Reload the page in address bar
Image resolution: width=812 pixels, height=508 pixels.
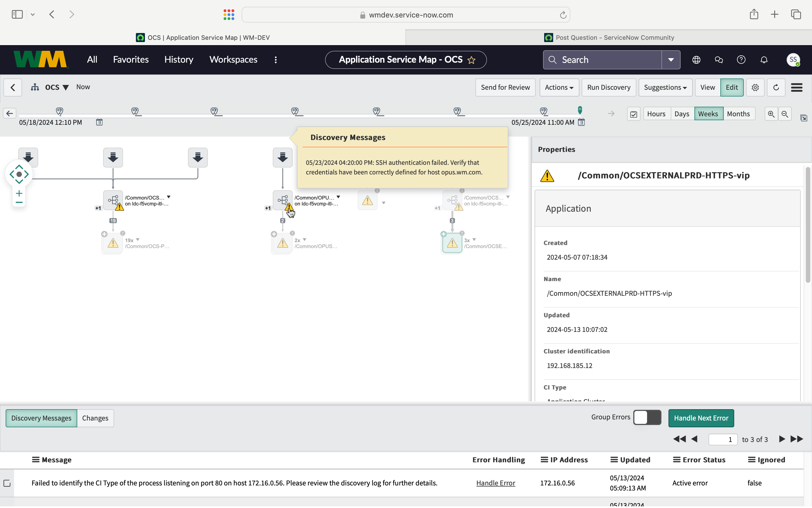point(563,15)
